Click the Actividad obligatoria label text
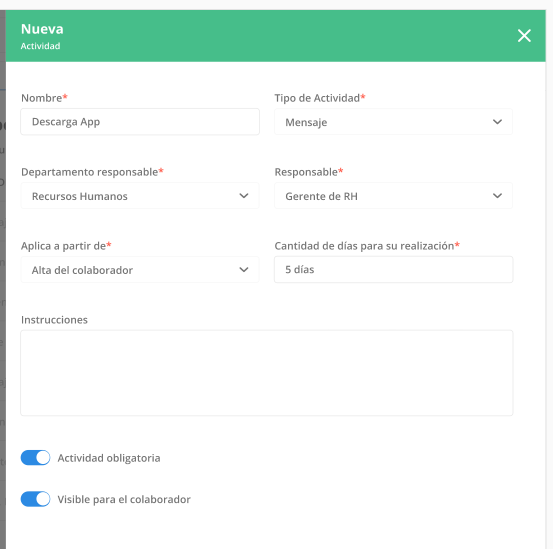The image size is (553, 549). click(x=109, y=458)
